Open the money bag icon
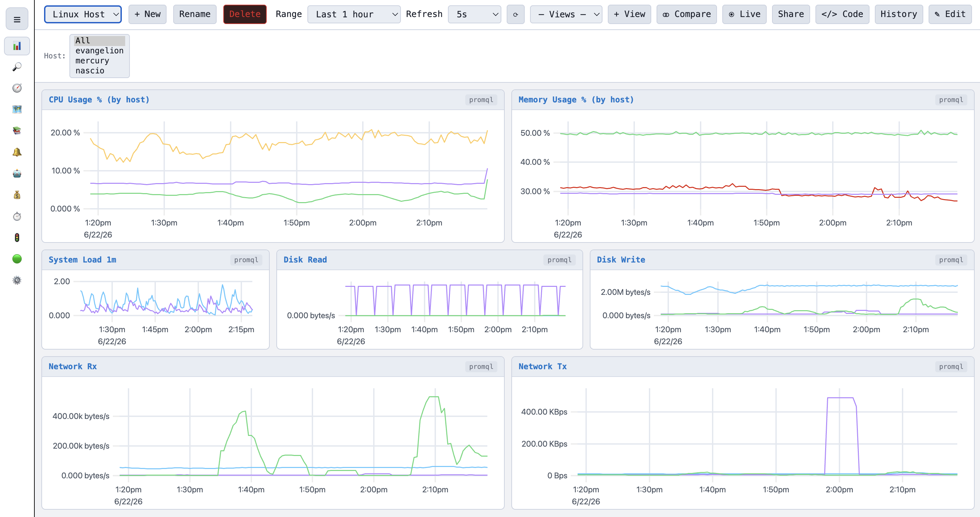This screenshot has width=980, height=517. point(17,195)
